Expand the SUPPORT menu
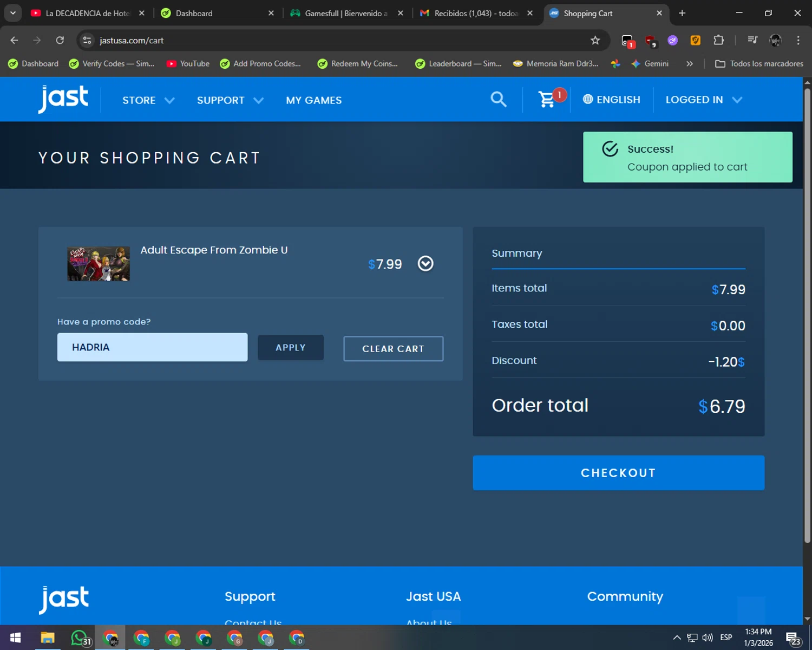Viewport: 812px width, 650px height. click(x=230, y=100)
